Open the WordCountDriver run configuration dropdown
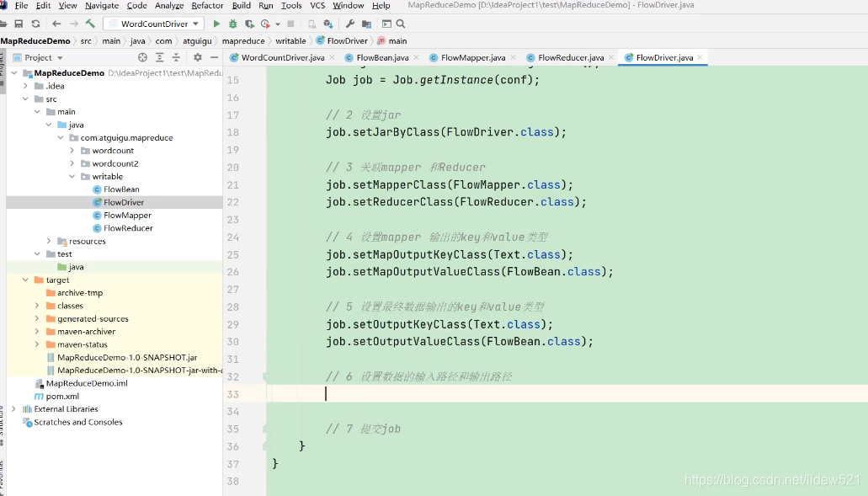Viewport: 868px width, 496px height. pyautogui.click(x=154, y=24)
